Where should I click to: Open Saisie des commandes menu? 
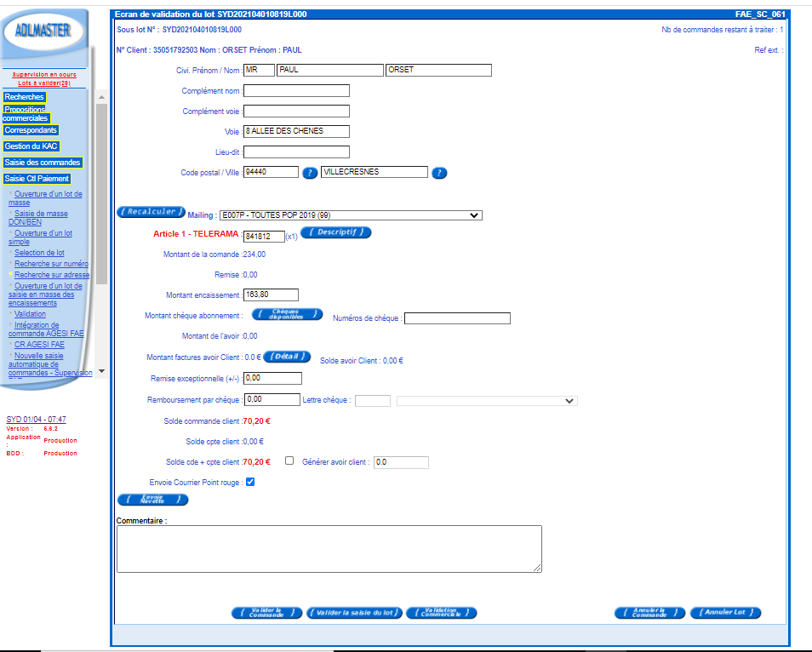point(43,162)
